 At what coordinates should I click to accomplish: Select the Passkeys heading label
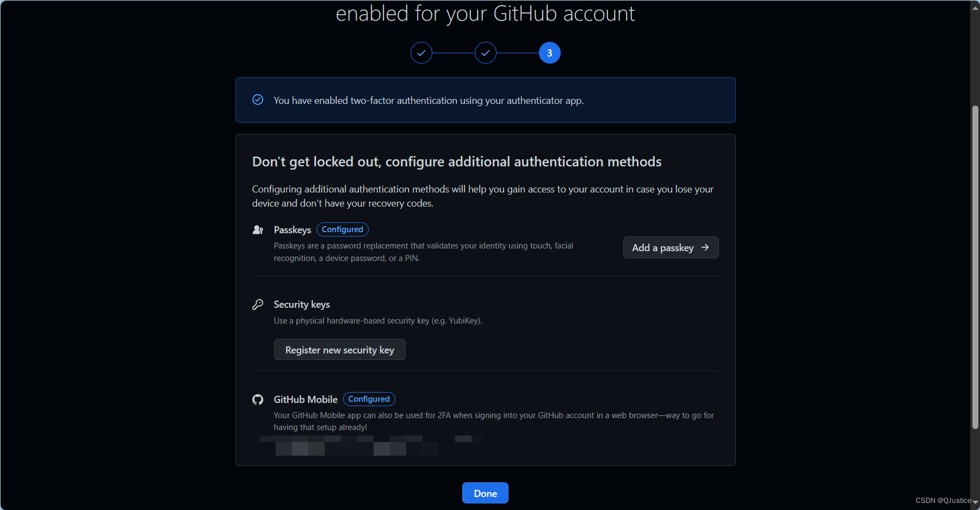point(292,229)
